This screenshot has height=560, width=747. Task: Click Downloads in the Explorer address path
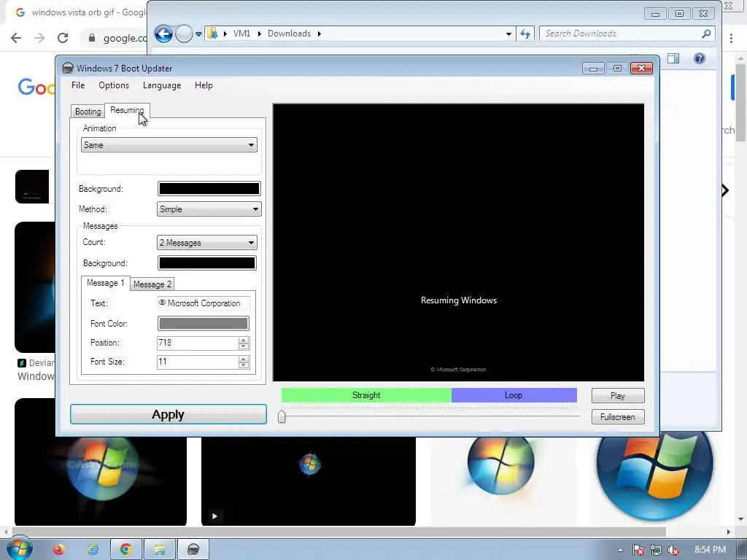(289, 34)
